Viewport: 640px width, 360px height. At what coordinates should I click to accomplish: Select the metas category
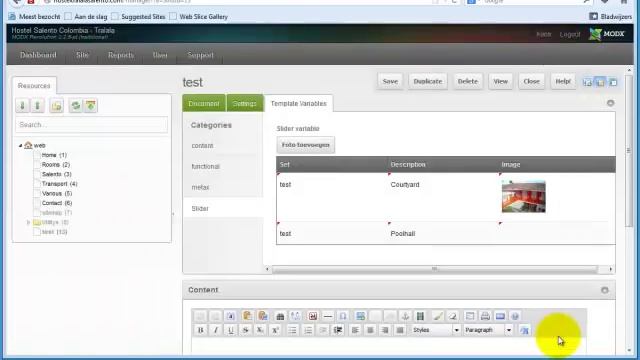click(200, 187)
